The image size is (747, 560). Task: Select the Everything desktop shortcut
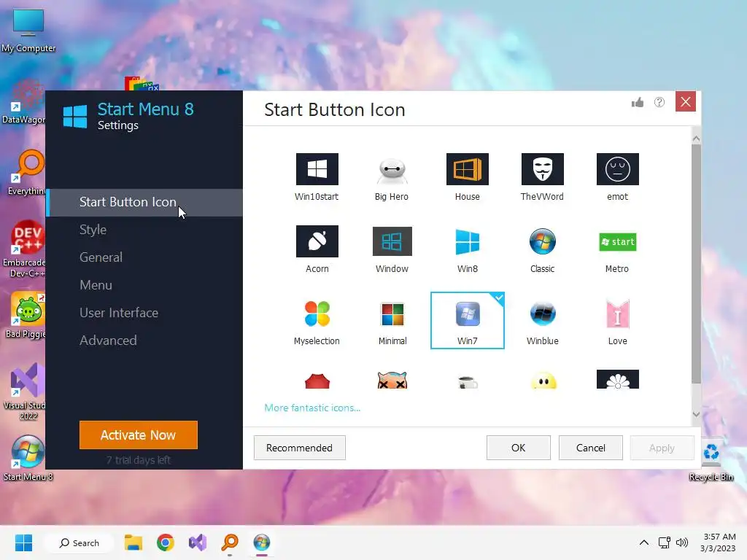pos(28,172)
